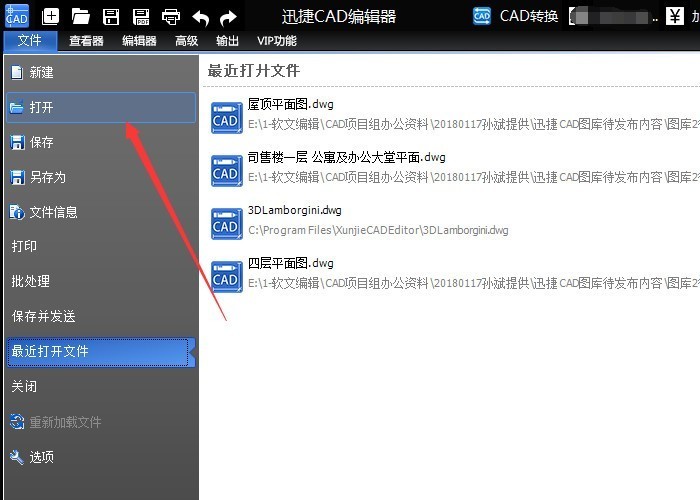Select 打印 in the file menu
Image resolution: width=700 pixels, height=500 pixels.
tap(101, 246)
